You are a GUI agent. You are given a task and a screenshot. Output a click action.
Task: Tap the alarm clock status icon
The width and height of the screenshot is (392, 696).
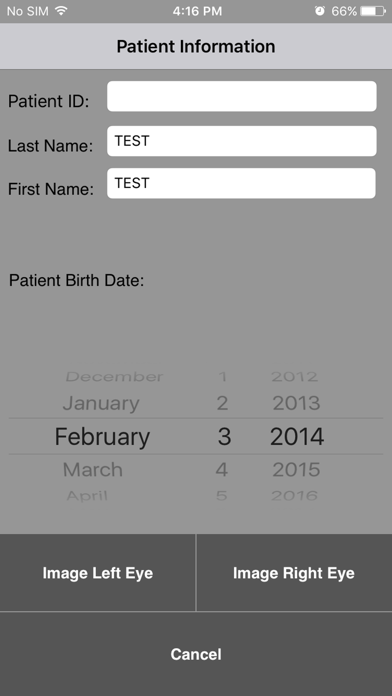[320, 11]
